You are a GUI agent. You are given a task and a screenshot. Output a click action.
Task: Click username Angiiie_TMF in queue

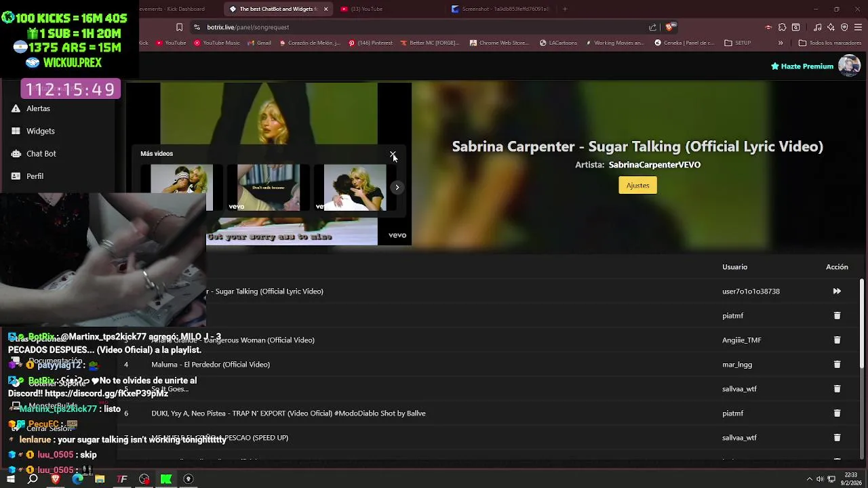tap(741, 340)
